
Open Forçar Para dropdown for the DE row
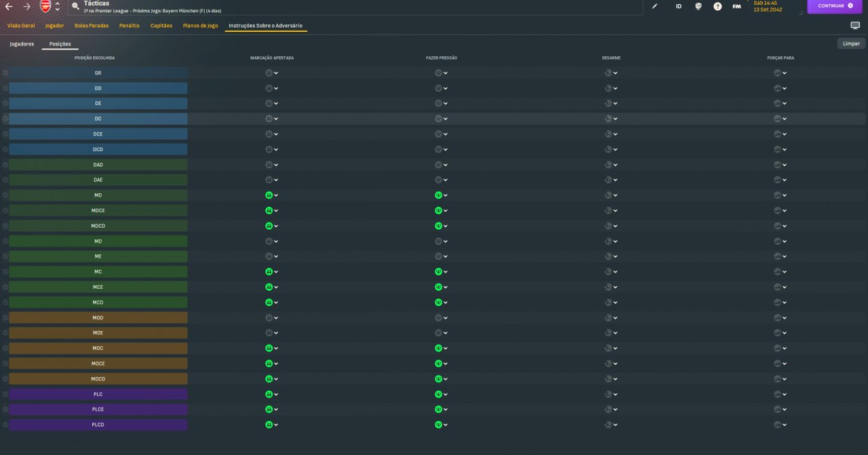tap(780, 104)
